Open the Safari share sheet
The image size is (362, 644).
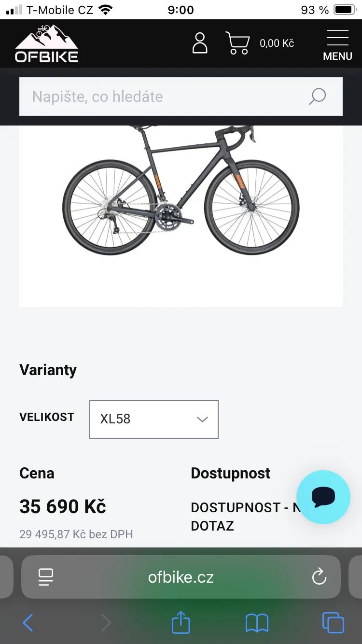click(181, 623)
